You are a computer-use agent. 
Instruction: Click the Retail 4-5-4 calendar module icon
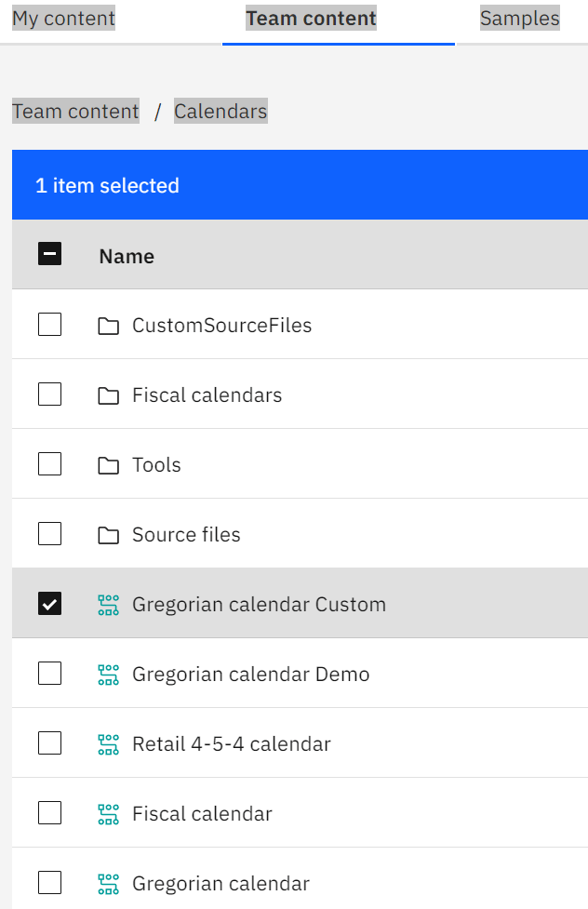point(109,742)
